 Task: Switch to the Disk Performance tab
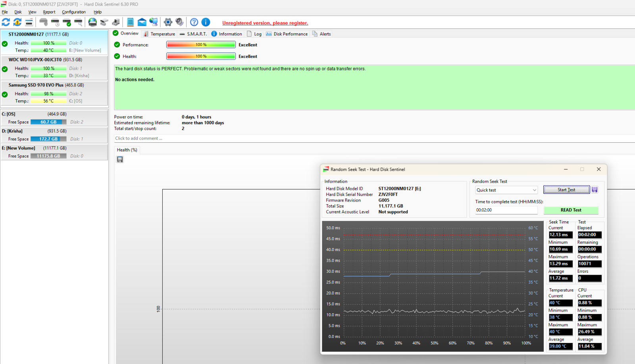pyautogui.click(x=287, y=34)
